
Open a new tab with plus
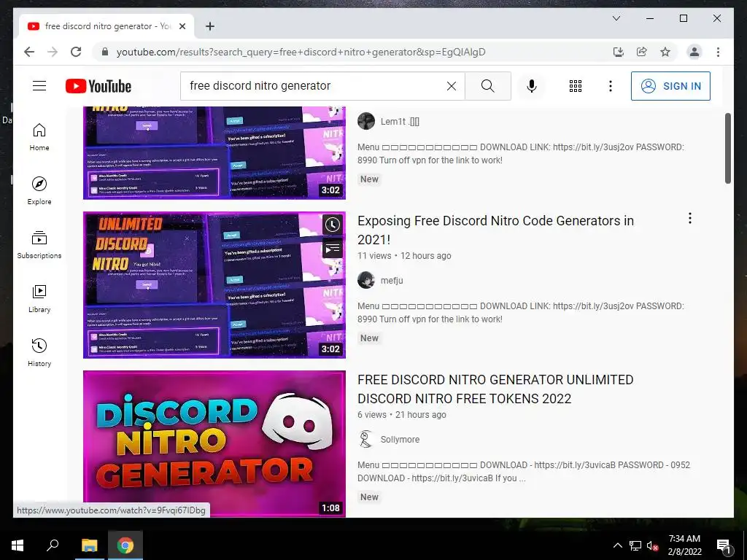click(x=209, y=26)
